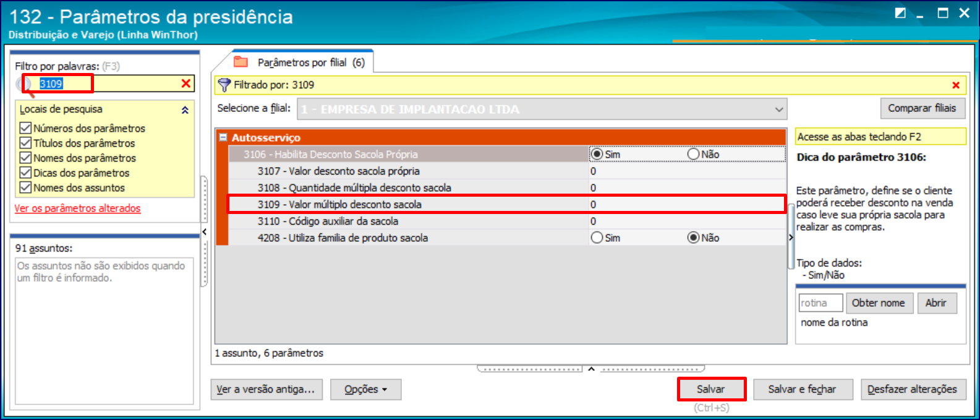Click the value cell of parameter 3110
The height and width of the screenshot is (420, 980).
[686, 221]
